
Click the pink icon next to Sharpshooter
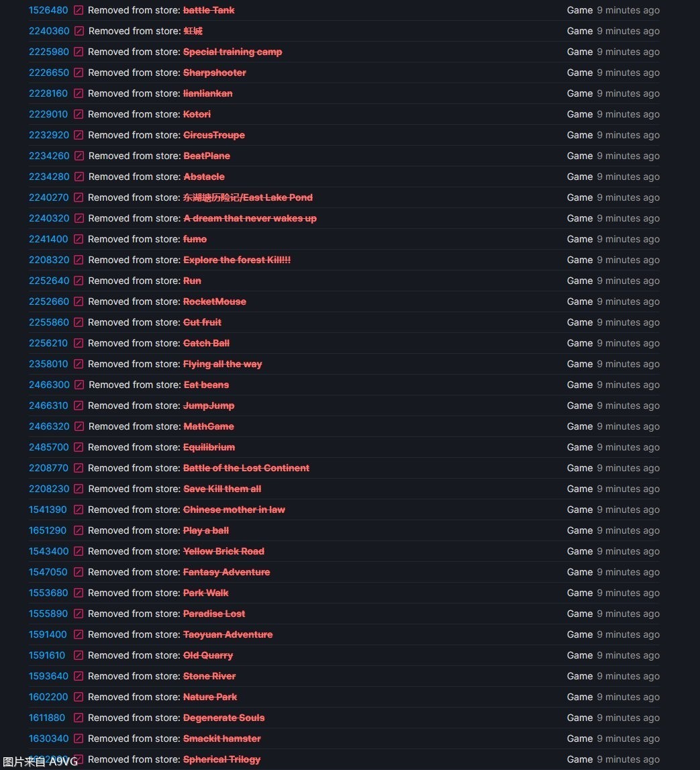point(79,73)
